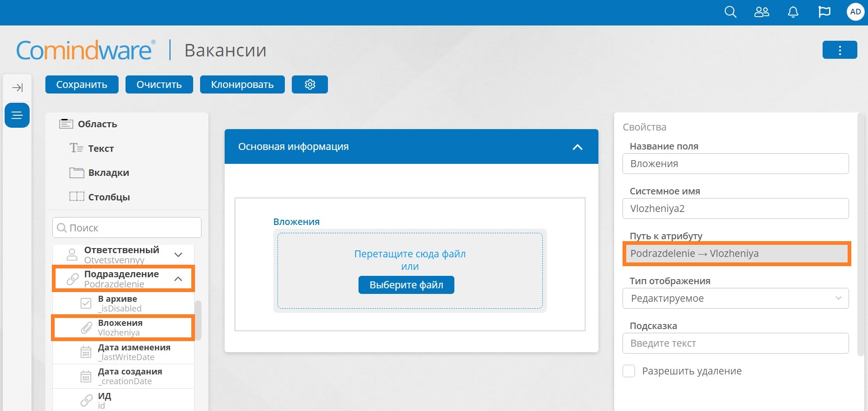Open the three-dot more options button

(x=840, y=50)
